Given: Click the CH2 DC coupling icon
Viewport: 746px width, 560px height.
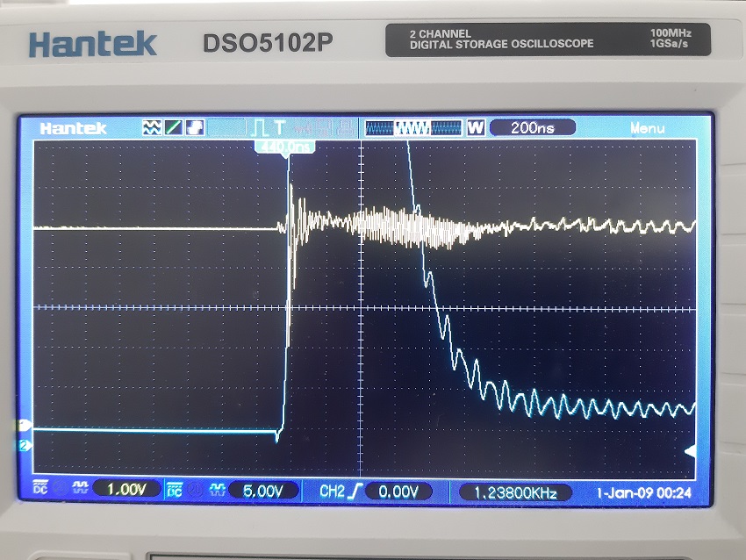Looking at the screenshot, I should tap(175, 490).
